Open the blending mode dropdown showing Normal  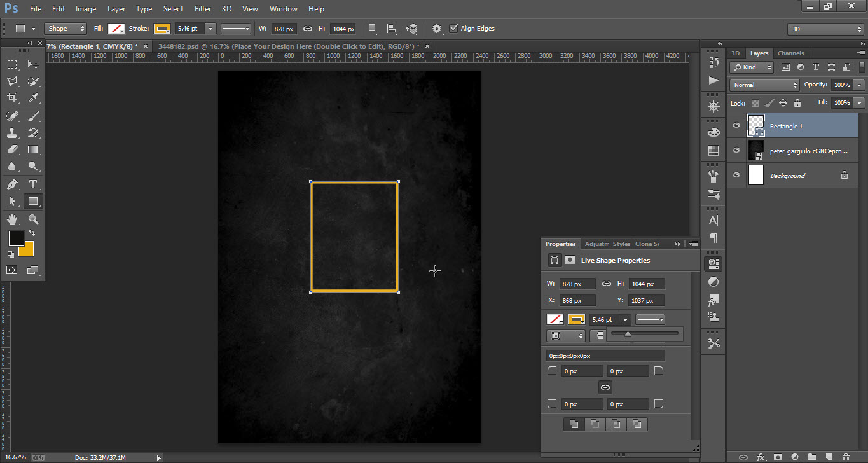pos(763,85)
